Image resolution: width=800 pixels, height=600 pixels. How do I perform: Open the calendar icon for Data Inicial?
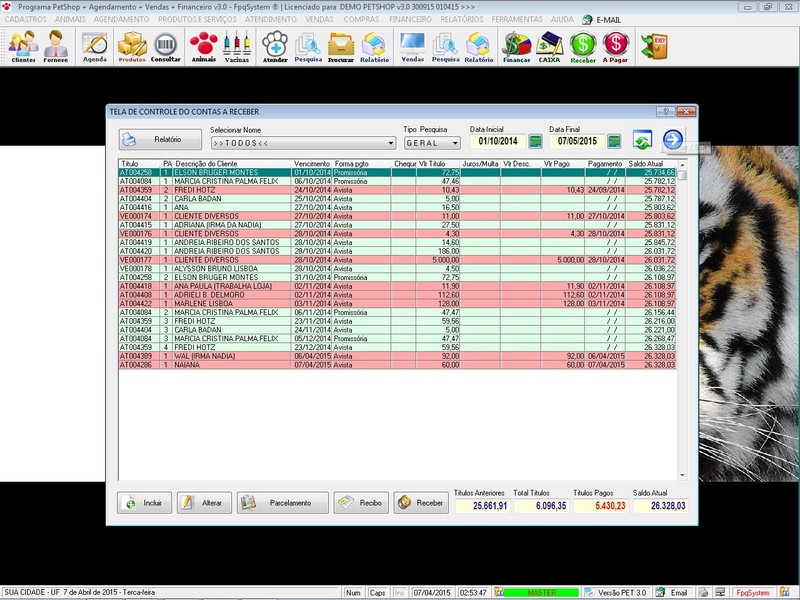(535, 141)
